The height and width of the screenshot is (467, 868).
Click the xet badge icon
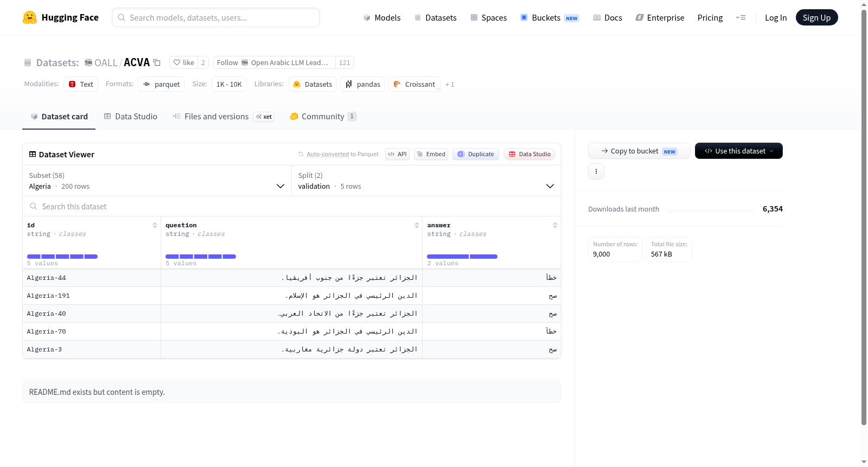(264, 117)
